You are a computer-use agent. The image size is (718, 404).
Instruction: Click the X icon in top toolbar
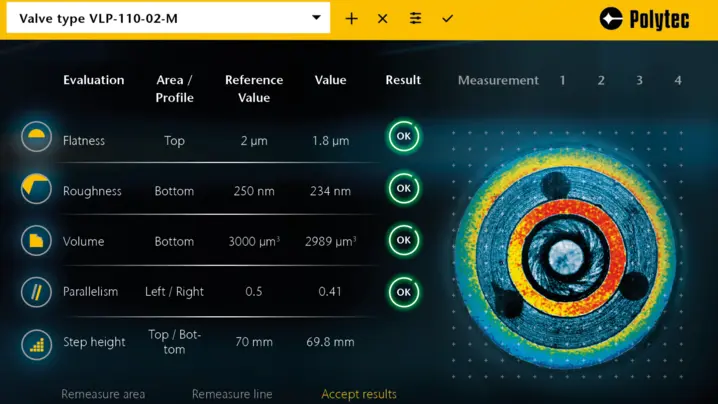pyautogui.click(x=383, y=18)
